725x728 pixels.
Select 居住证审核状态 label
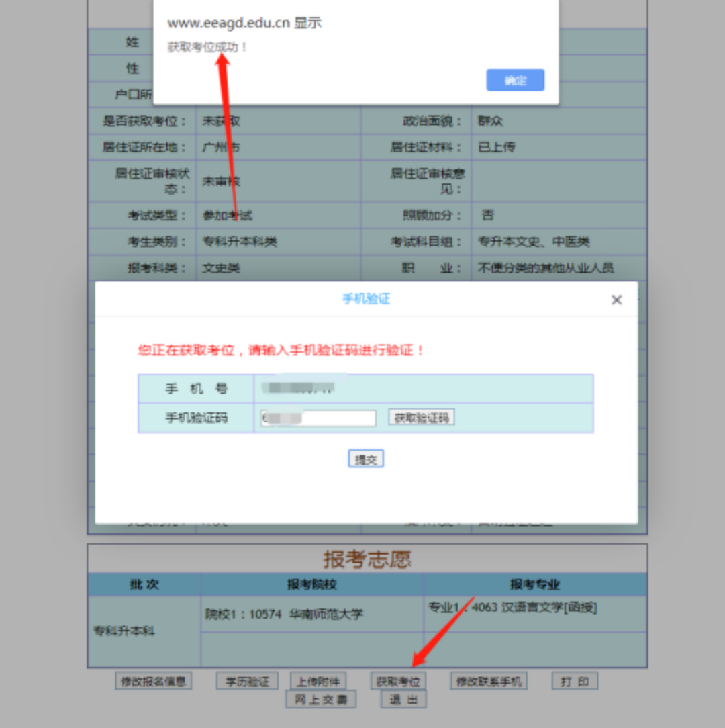(x=152, y=181)
